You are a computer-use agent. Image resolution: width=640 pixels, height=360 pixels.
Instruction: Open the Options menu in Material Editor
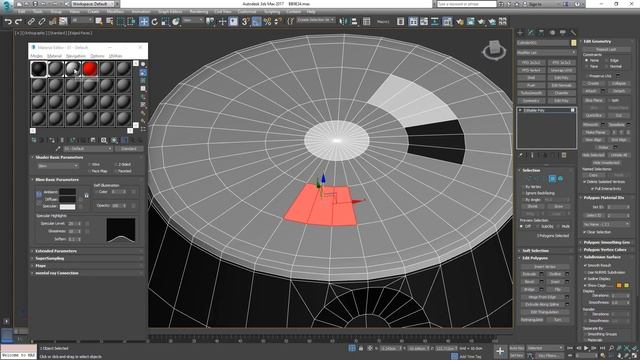[97, 56]
